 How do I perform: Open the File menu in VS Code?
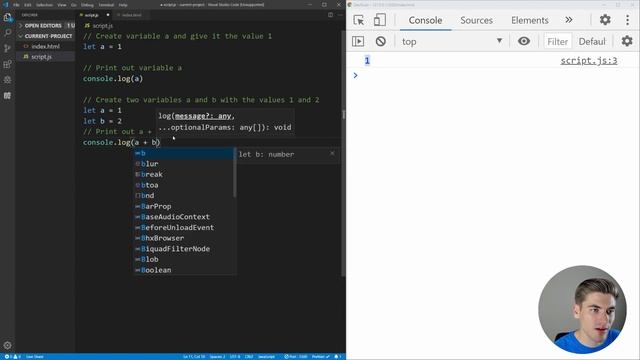point(16,5)
